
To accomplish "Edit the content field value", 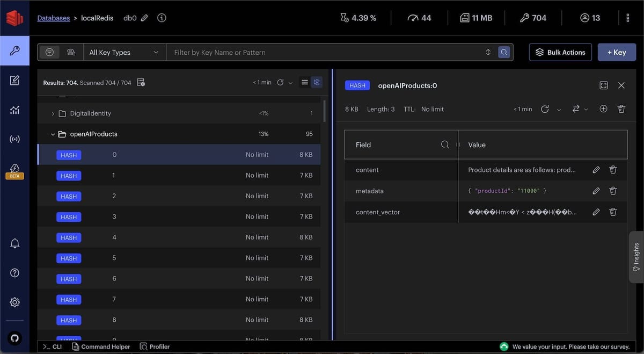I will (x=596, y=169).
